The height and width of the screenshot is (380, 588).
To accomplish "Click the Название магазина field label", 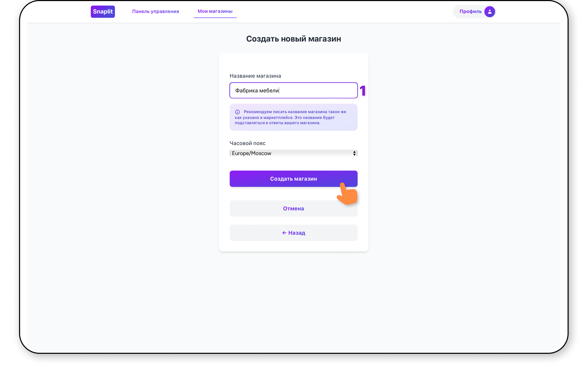I will click(255, 76).
